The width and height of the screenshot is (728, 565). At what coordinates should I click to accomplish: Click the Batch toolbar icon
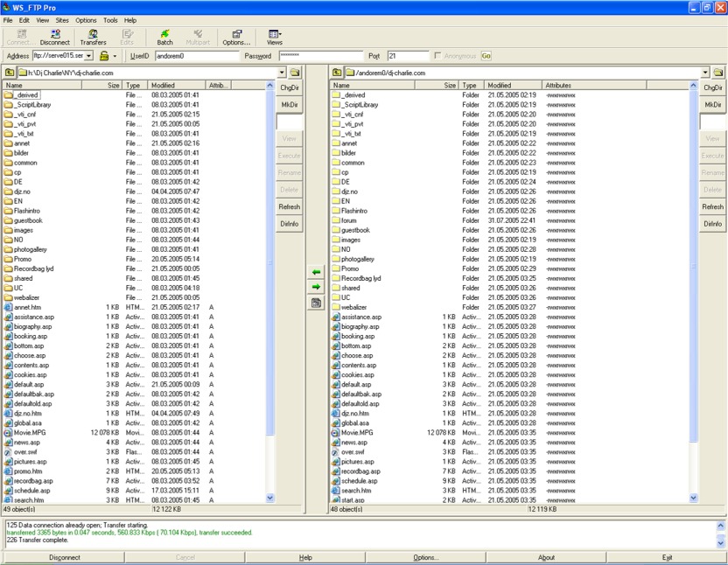point(164,37)
